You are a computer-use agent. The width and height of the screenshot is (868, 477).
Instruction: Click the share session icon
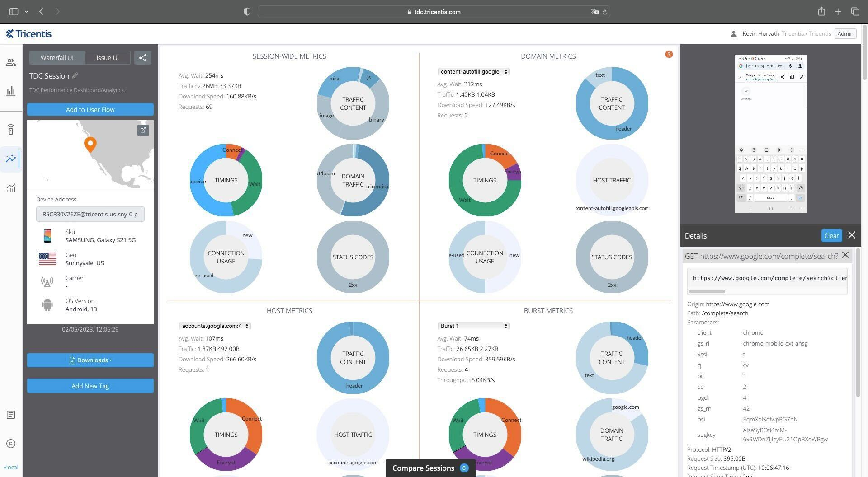143,58
